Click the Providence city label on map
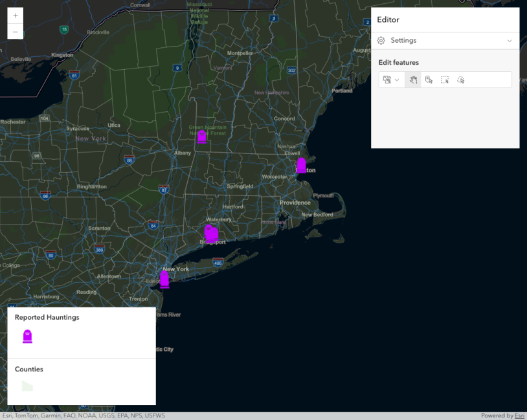527x420 pixels. point(295,203)
